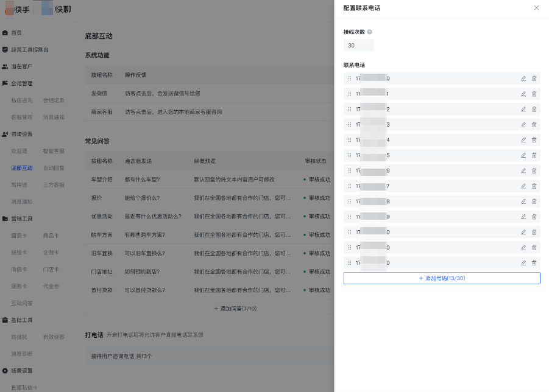Edit the phone number ending in 4
This screenshot has height=392, width=549.
coord(523,140)
